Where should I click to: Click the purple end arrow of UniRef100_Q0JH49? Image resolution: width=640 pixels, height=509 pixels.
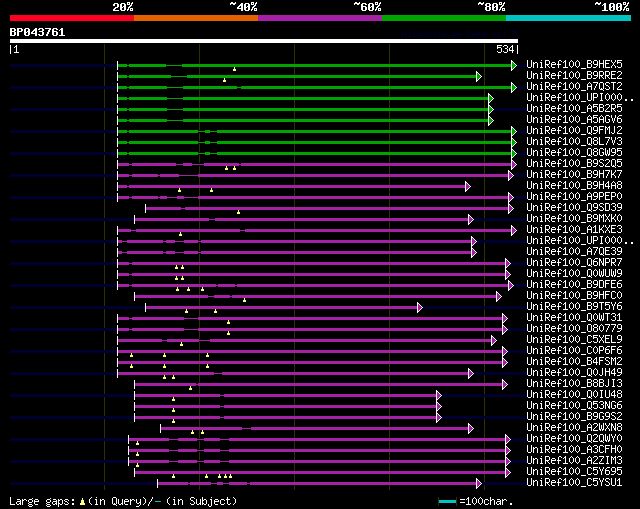[x=471, y=373]
